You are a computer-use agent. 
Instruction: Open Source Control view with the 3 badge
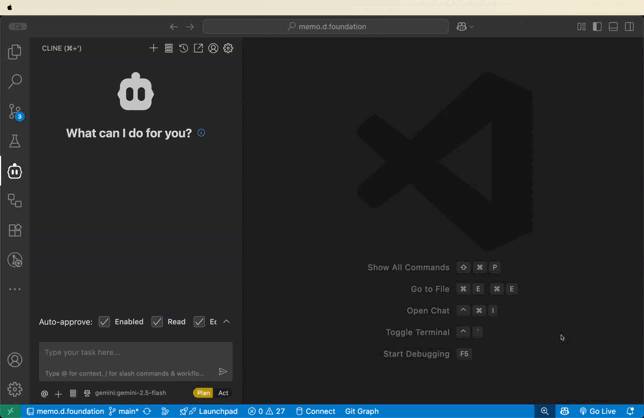(x=16, y=111)
